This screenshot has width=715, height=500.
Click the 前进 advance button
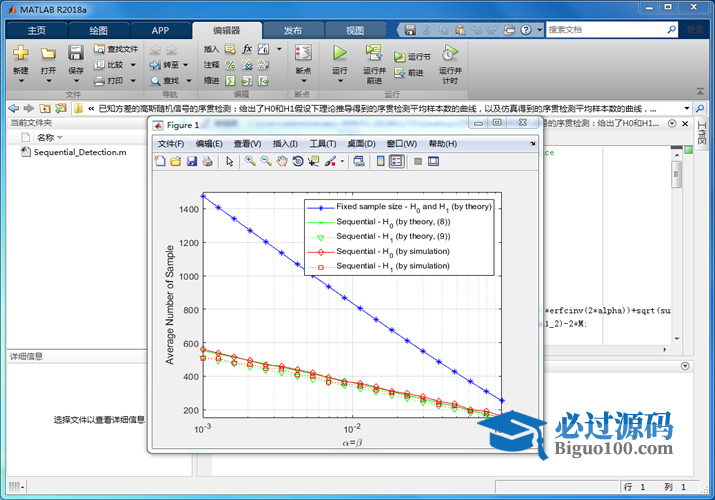coord(409,72)
